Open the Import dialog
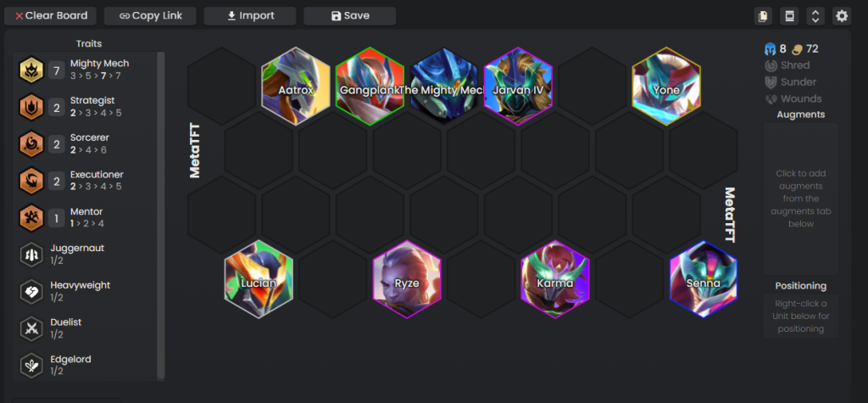 pos(250,16)
